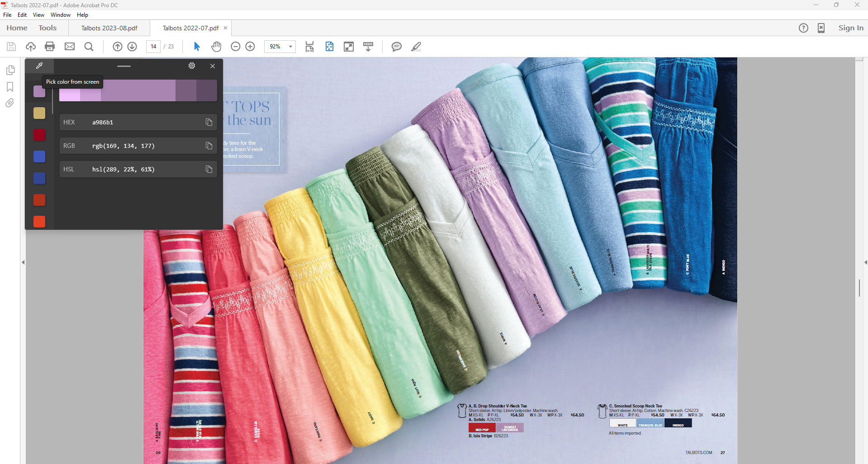This screenshot has height=464, width=868.
Task: Click the Sign In button
Action: tap(850, 28)
